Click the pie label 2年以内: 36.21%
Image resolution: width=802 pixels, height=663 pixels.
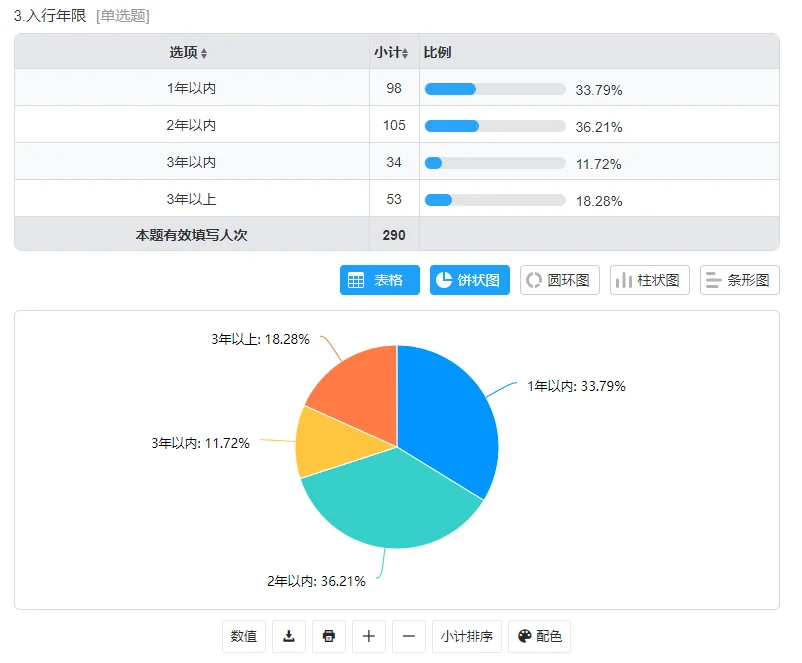[316, 581]
